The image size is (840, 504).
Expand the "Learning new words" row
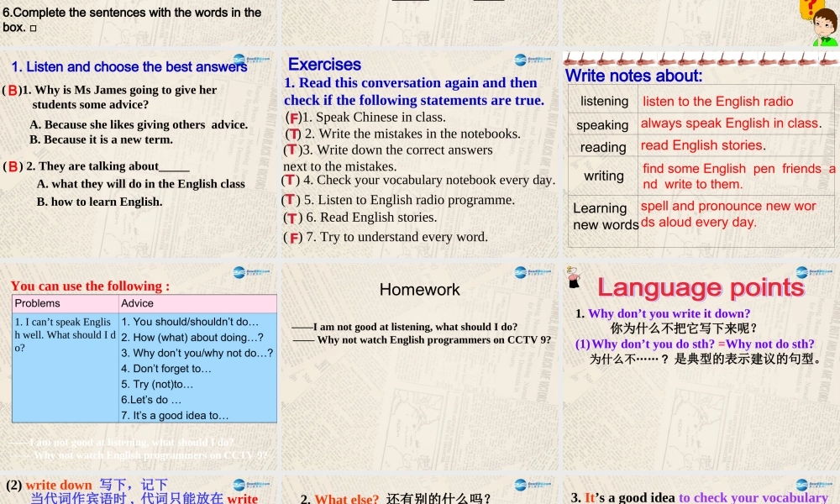click(603, 215)
